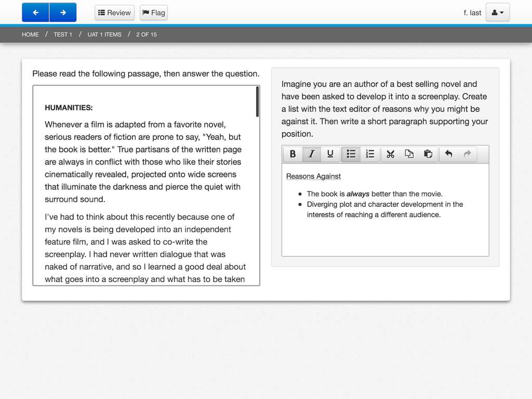The image size is (532, 399).
Task: Cut text using the scissors icon
Action: tap(390, 154)
